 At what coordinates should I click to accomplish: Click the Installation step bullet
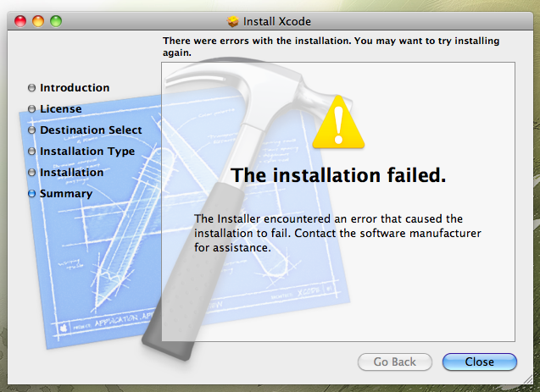[31, 172]
